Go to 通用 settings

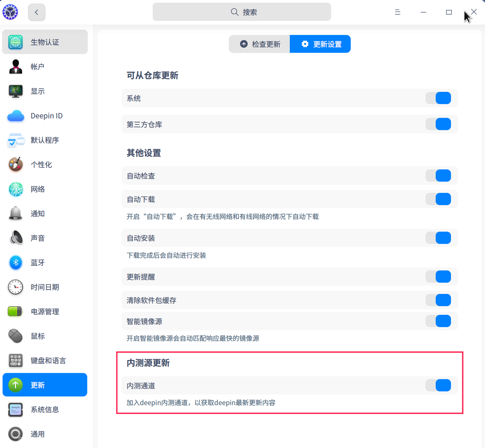pyautogui.click(x=45, y=434)
